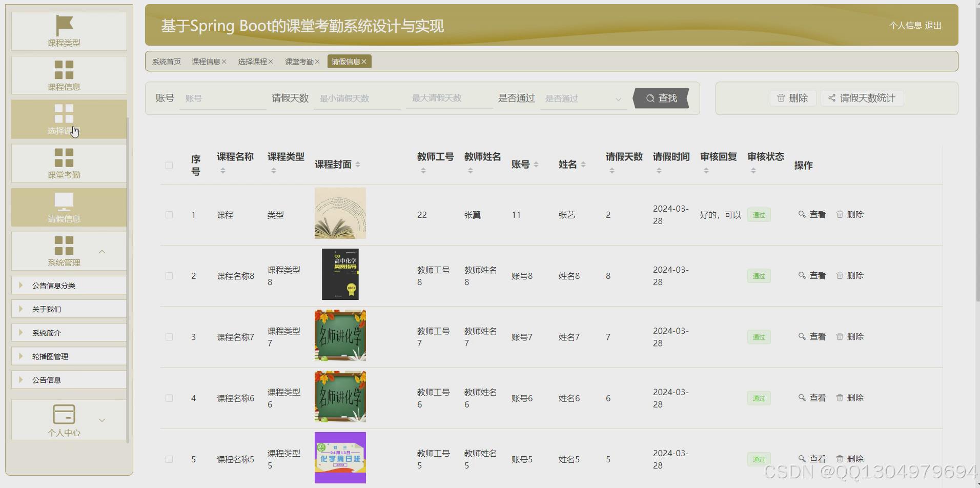
Task: Sort the table by 请假天数 column arrows
Action: pos(611,170)
